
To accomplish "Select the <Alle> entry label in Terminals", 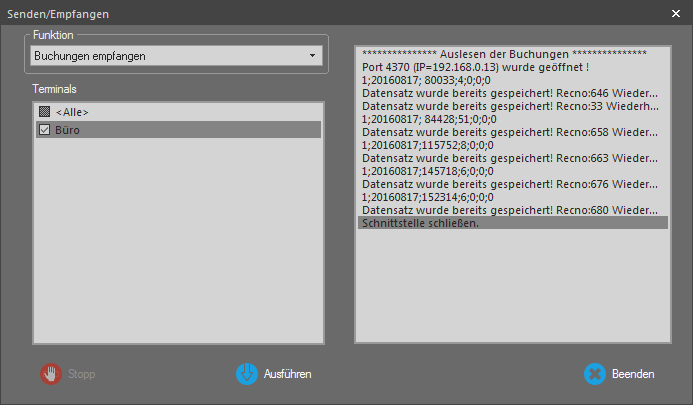I will (x=74, y=112).
